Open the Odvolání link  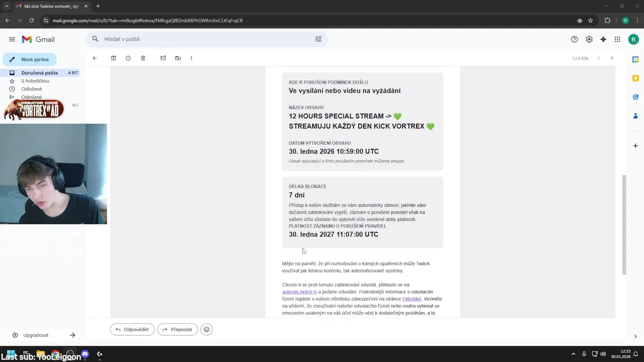coord(412,299)
